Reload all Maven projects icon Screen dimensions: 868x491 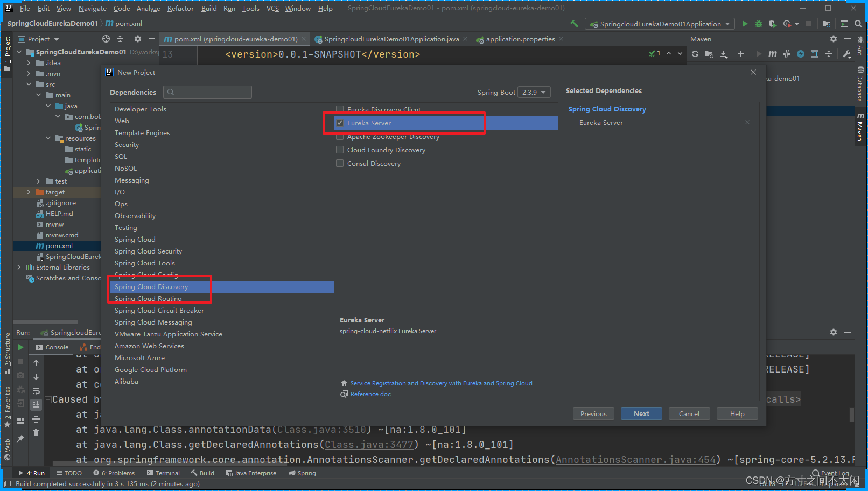click(x=695, y=54)
